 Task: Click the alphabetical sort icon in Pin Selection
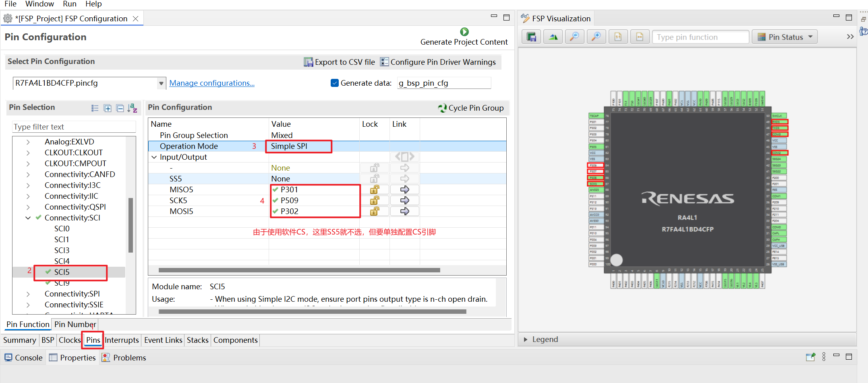tap(132, 108)
